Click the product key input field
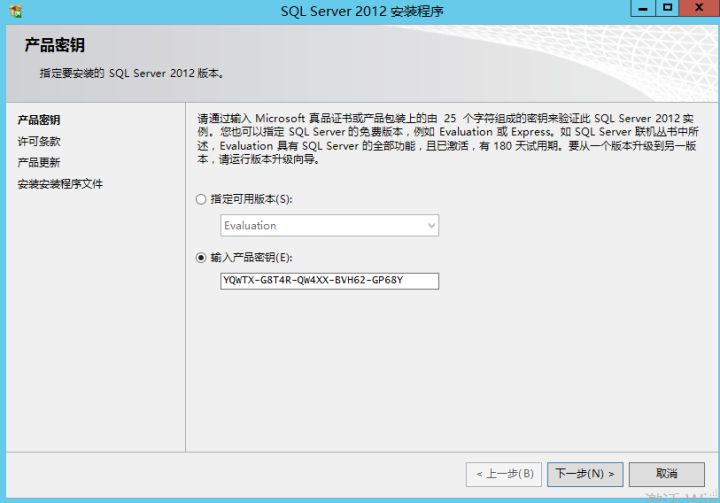 pyautogui.click(x=329, y=281)
